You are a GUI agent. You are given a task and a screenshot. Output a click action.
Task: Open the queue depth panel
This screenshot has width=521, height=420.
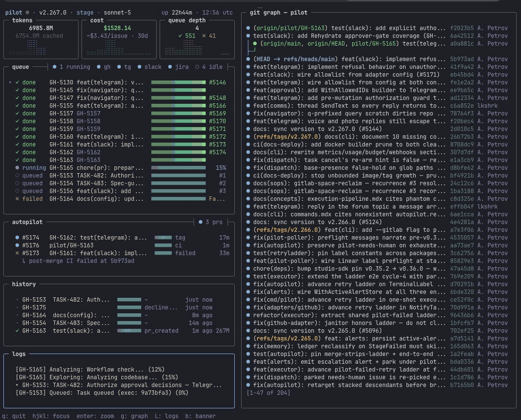(197, 39)
